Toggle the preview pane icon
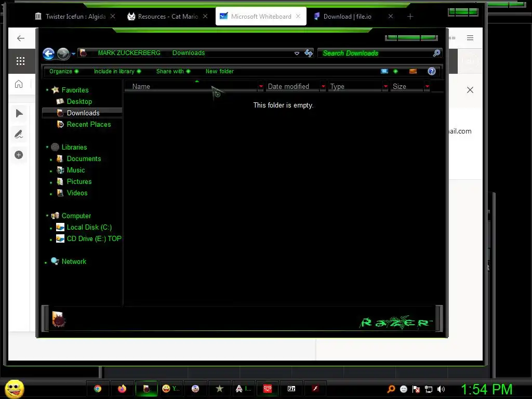 (x=413, y=71)
